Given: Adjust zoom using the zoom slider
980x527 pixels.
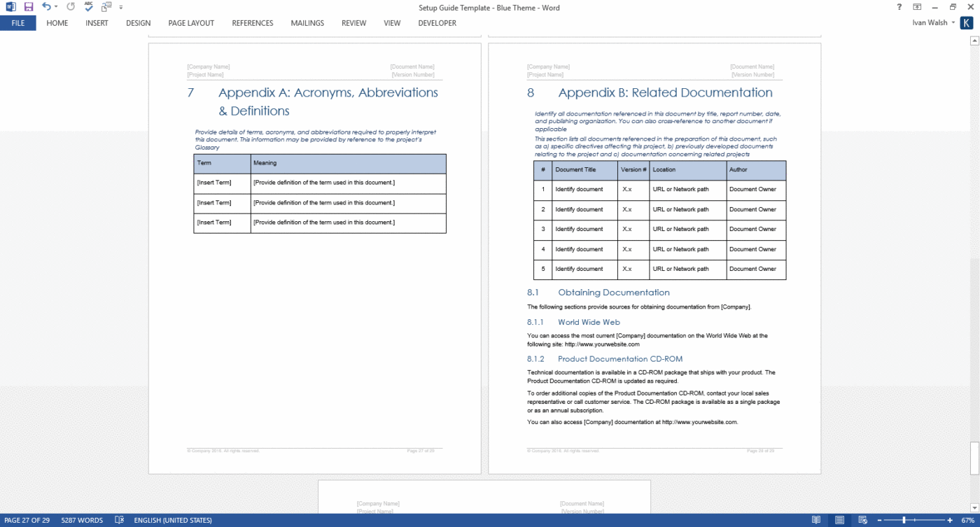Looking at the screenshot, I should coord(904,521).
